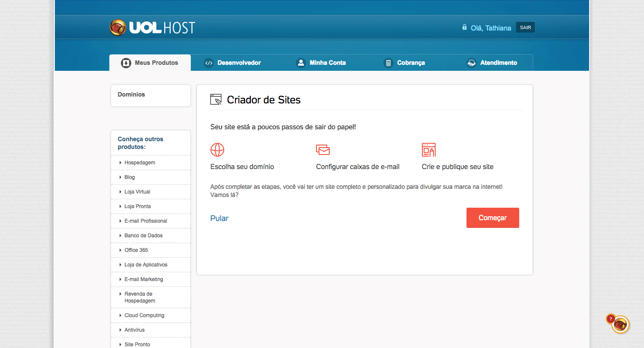Click the Pular link
Screen dimensions: 644x348
220,218
